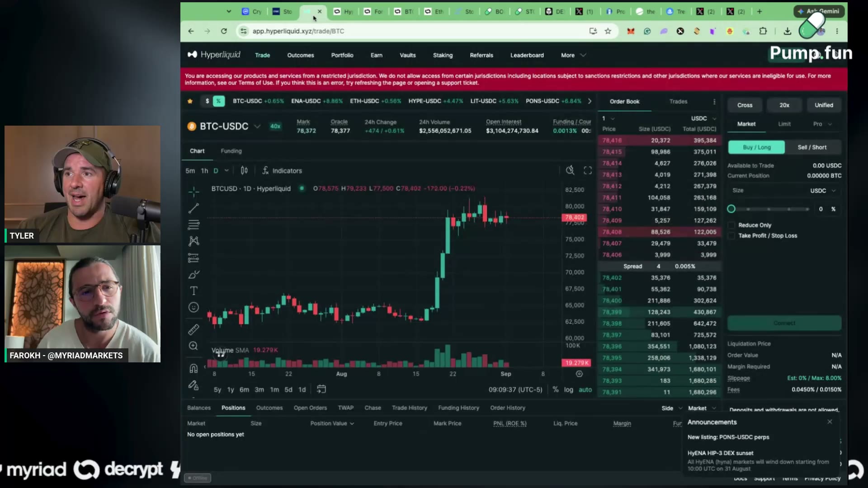
Task: Open order book options three-dot menu
Action: click(714, 102)
